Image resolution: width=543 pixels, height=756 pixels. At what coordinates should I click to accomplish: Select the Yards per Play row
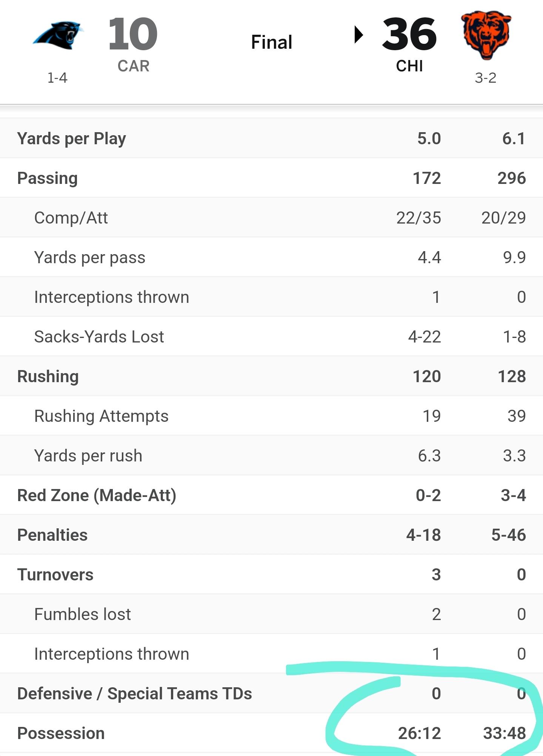tap(271, 138)
